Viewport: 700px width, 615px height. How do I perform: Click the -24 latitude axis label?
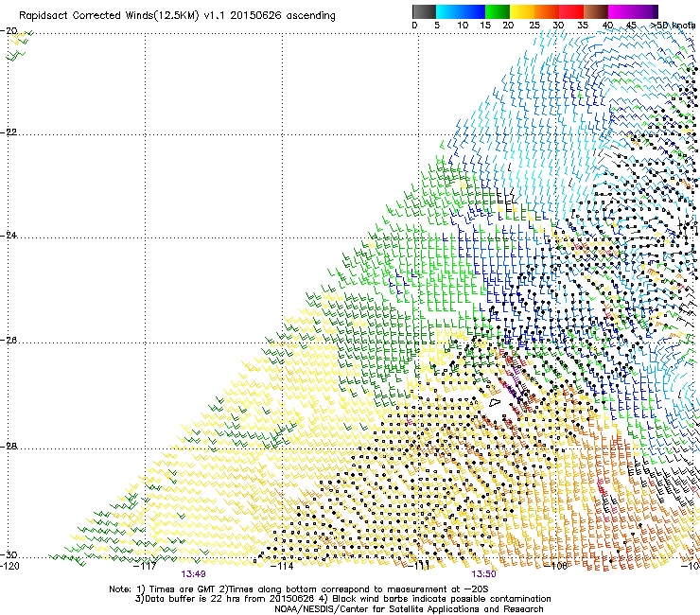click(x=9, y=236)
